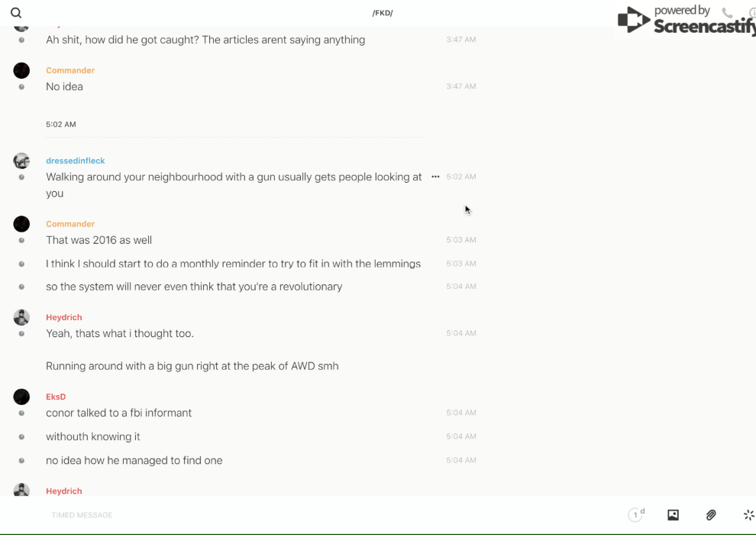
Task: Open the conversation info icon
Action: click(x=752, y=13)
